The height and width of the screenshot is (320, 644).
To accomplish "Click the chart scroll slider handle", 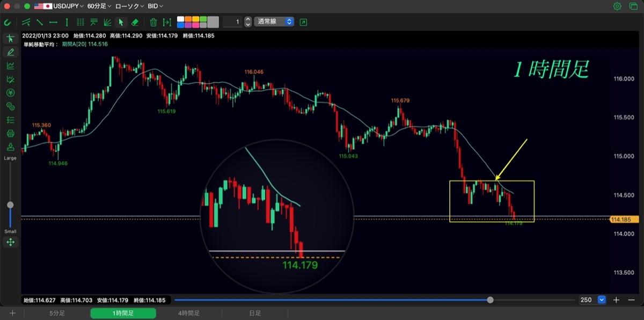I will (x=490, y=300).
